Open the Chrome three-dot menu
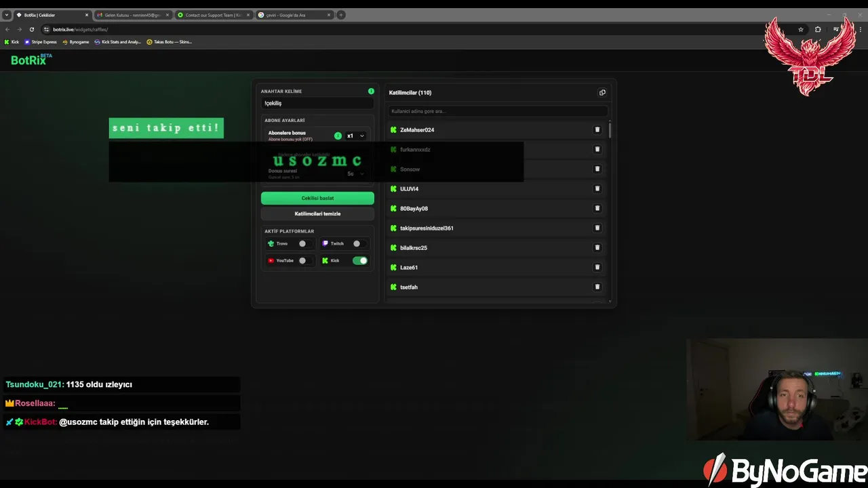 point(860,29)
